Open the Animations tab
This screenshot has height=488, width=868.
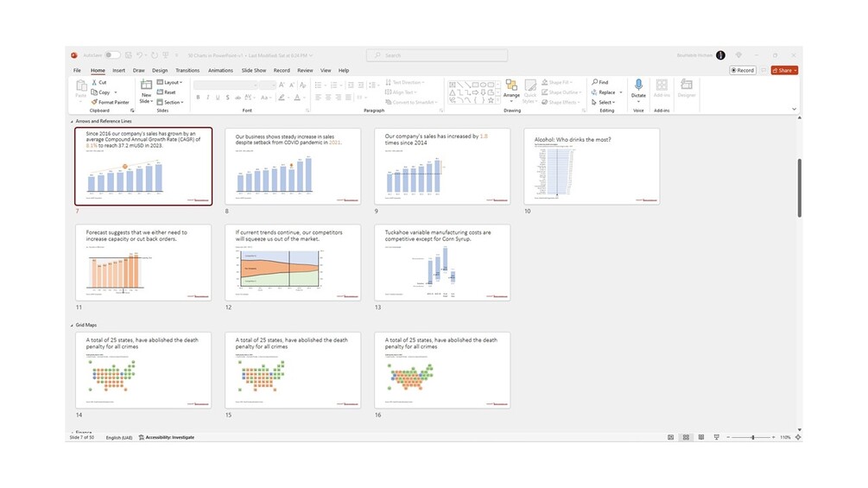coord(220,70)
